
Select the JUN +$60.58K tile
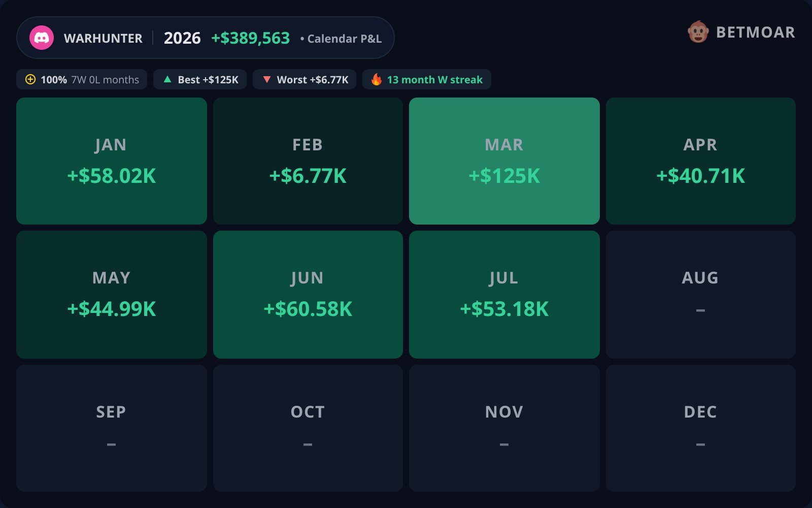tap(308, 295)
